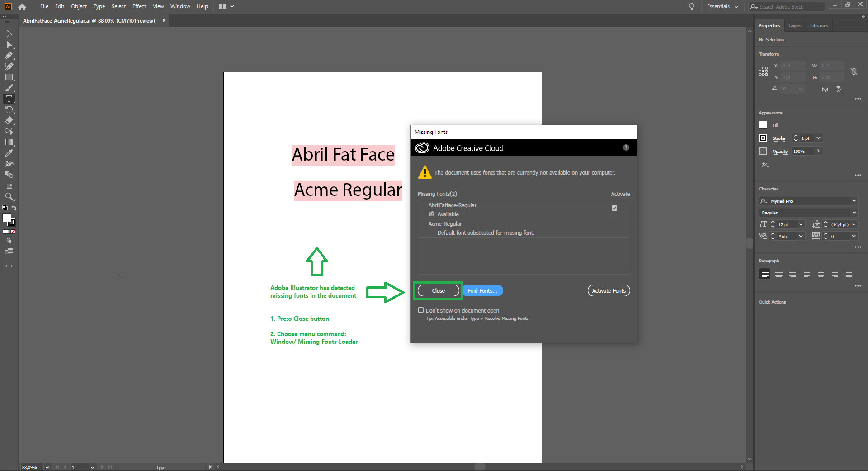This screenshot has height=471, width=868.
Task: Switch to the Libraries tab
Action: (819, 26)
